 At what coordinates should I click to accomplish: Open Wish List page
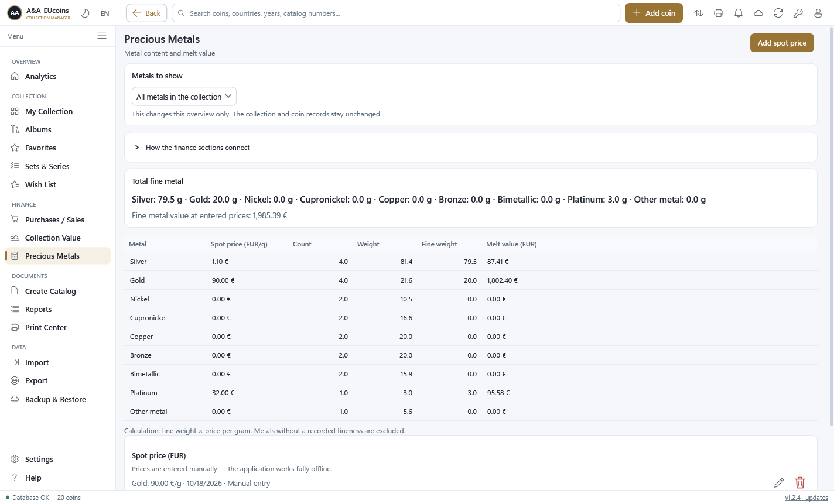click(57, 185)
